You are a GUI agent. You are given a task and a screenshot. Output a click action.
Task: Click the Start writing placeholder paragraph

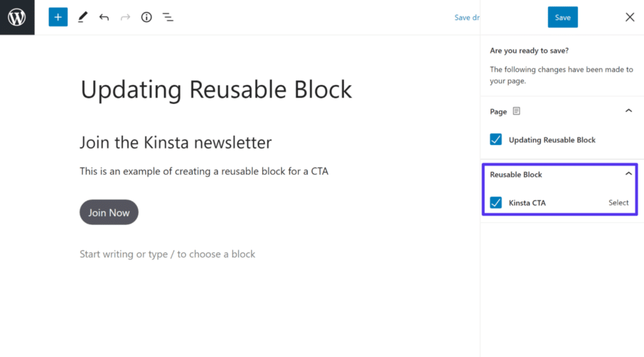(x=167, y=254)
